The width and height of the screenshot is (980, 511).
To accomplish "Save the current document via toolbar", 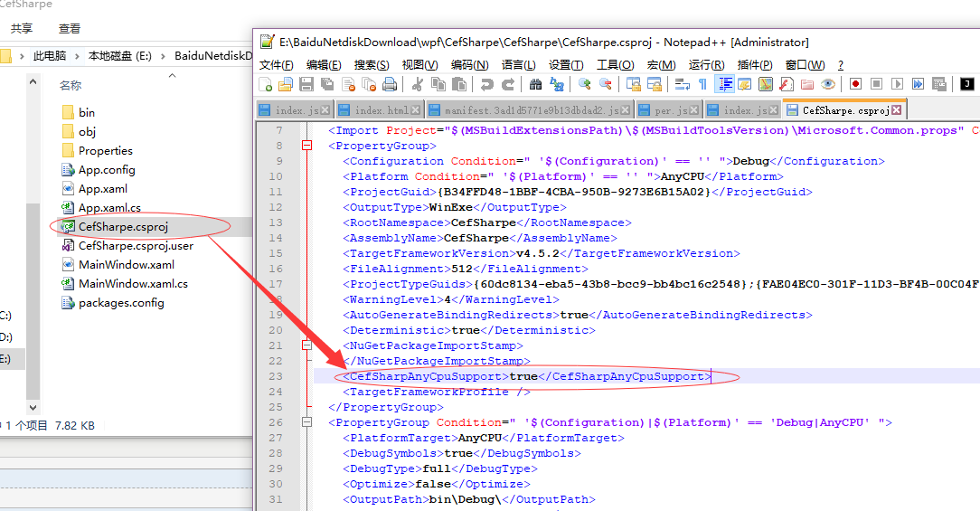I will coord(306,84).
